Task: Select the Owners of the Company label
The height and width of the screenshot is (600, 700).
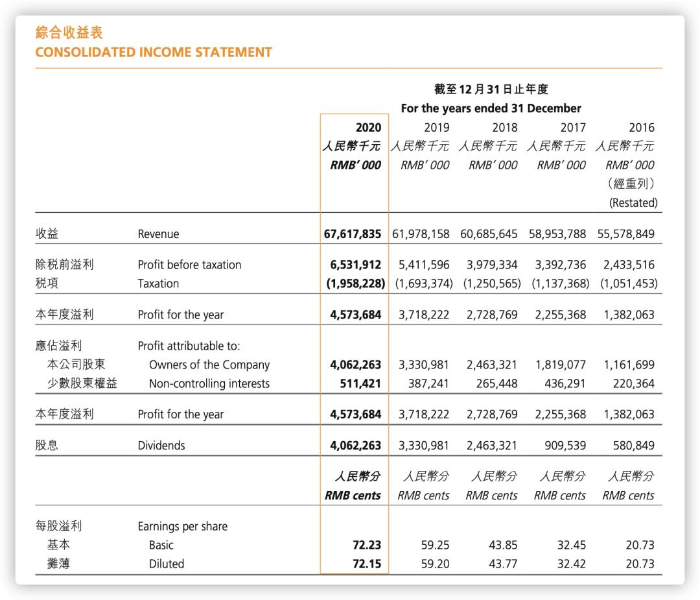Action: [209, 365]
